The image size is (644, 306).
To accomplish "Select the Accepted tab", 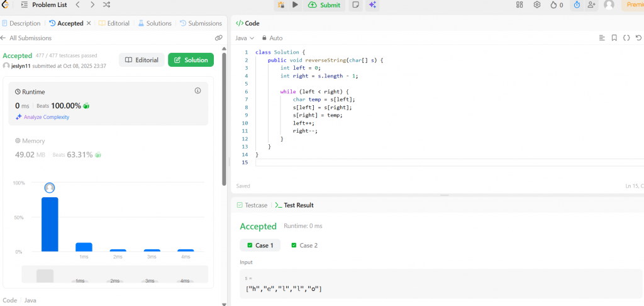I will coord(66,23).
